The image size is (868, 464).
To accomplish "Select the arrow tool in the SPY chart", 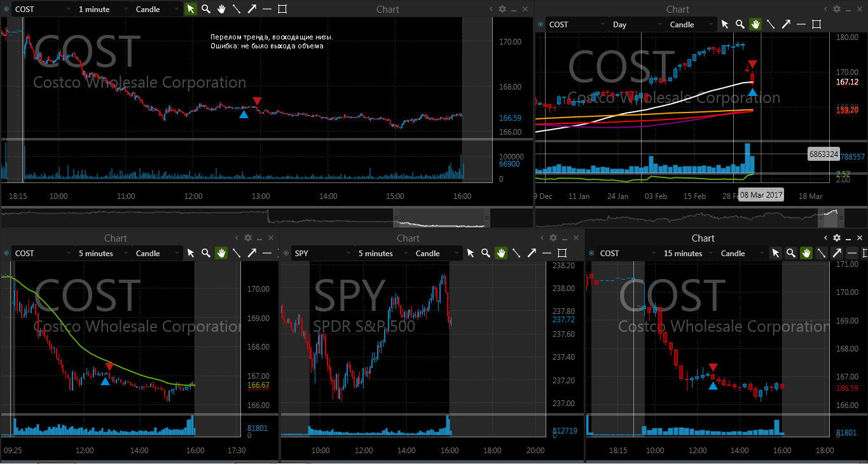I will (x=532, y=253).
